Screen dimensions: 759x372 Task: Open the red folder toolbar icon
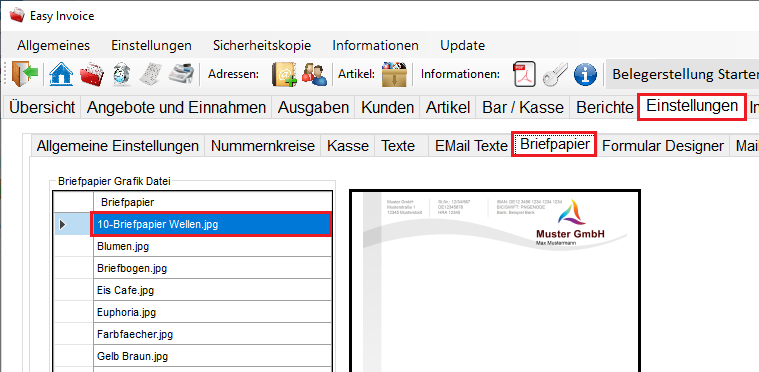(92, 74)
